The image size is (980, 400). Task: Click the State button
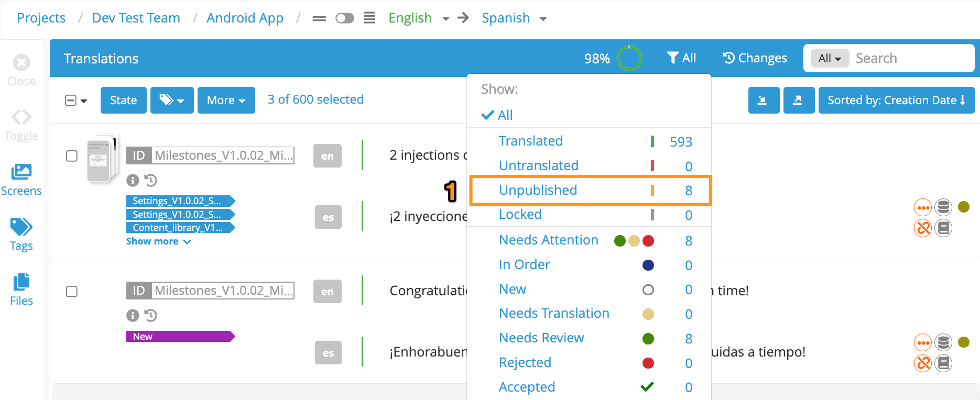click(x=123, y=100)
